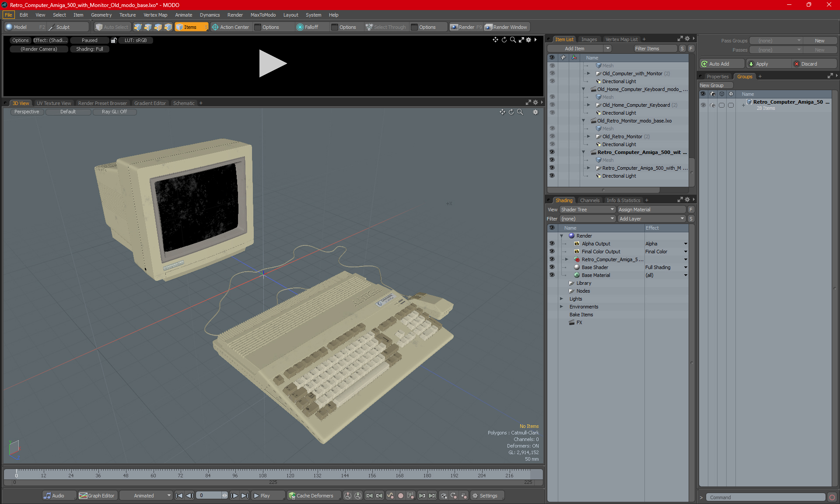Screen dimensions: 840x504
Task: Click the Perspective view button
Action: pos(27,112)
